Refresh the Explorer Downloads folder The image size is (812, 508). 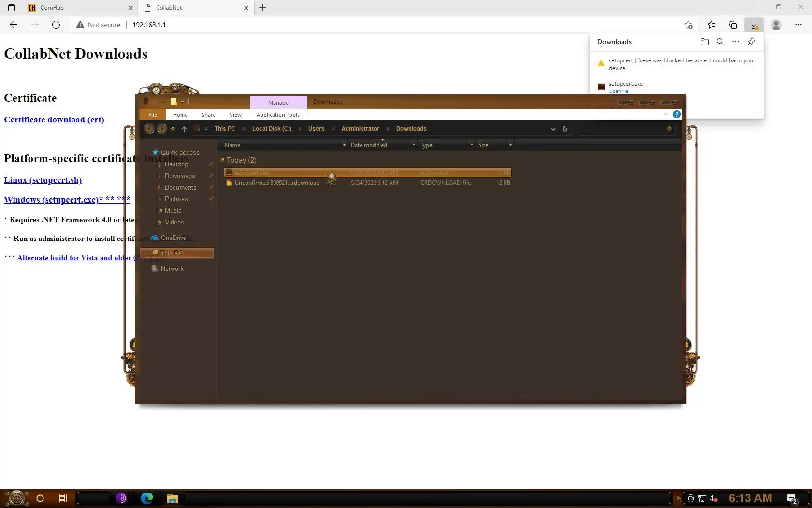tap(565, 129)
